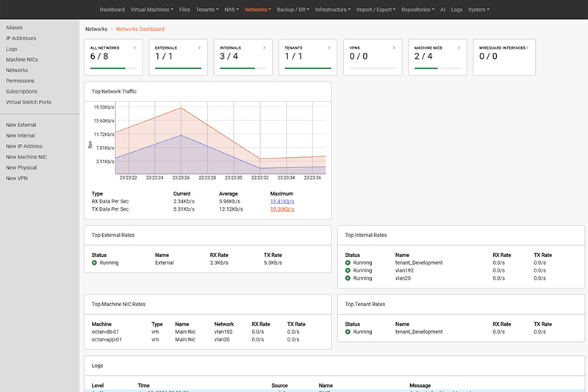Screen dimensions: 588x392
Task: Click the Networks breadcrumb link
Action: pos(96,29)
